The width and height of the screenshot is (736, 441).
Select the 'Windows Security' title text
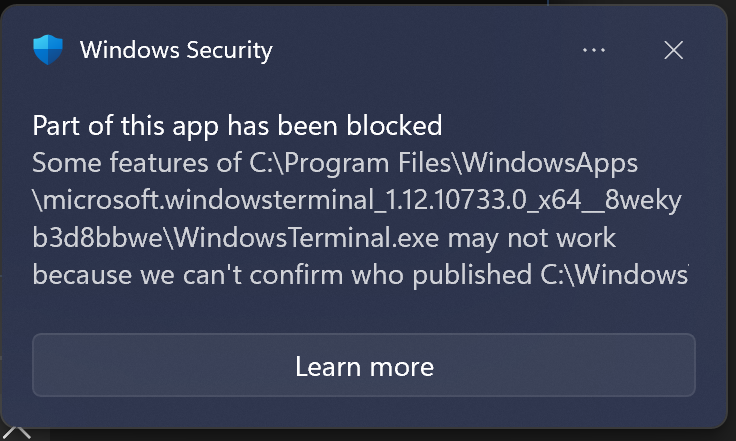point(176,50)
